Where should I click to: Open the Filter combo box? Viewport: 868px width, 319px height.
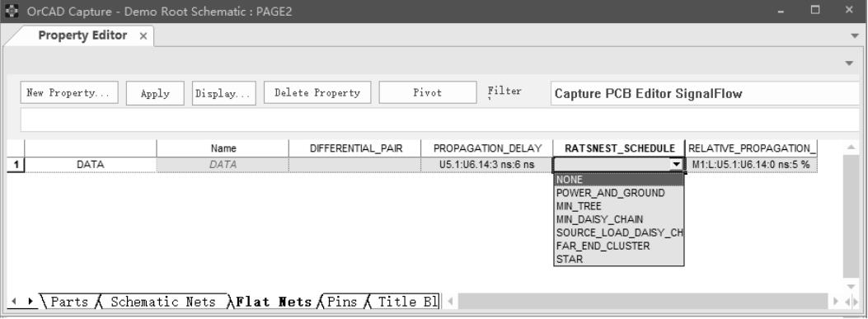pos(705,93)
